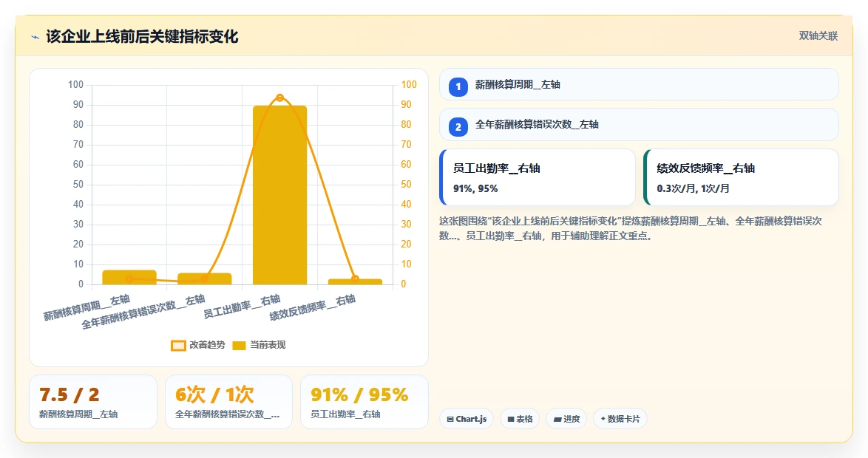Open the 绩效反馈频率__右轴 data card

(x=742, y=177)
